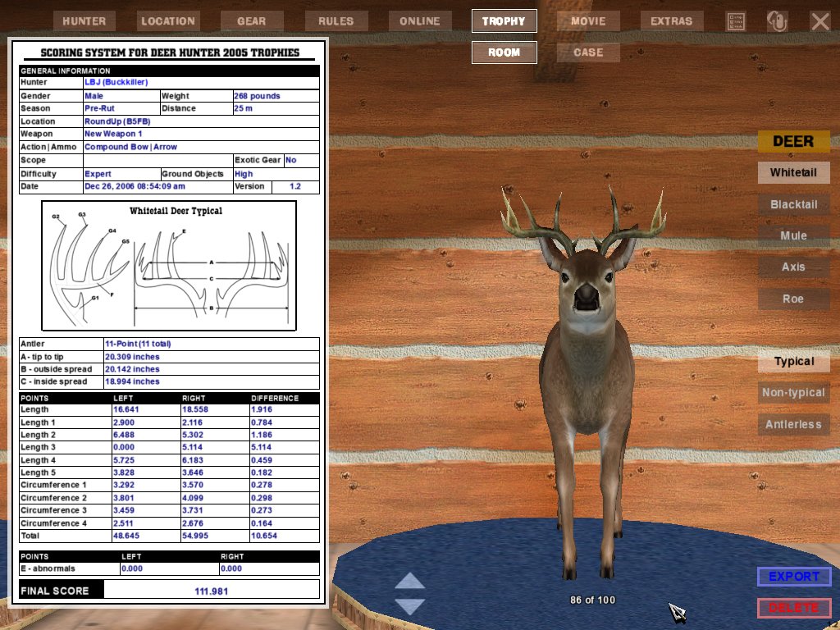Click the 'E - abnormals' row label
Screen dimensions: 840x630
tap(48, 568)
